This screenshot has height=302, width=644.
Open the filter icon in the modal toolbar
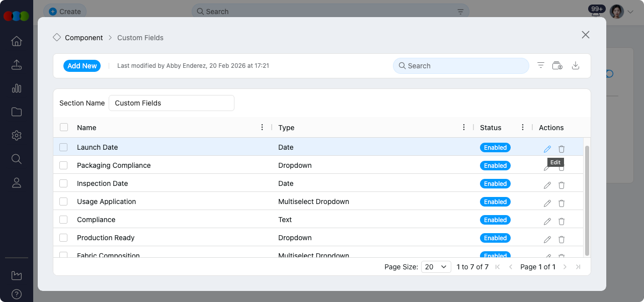point(541,65)
